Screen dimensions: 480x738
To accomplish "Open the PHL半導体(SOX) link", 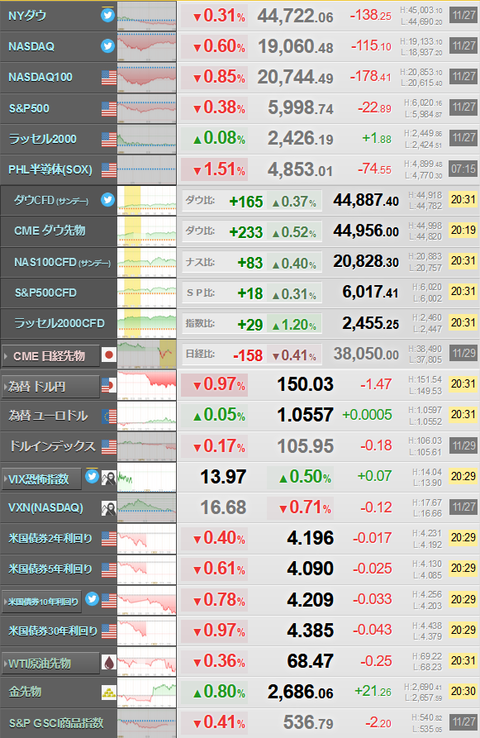I will point(50,169).
